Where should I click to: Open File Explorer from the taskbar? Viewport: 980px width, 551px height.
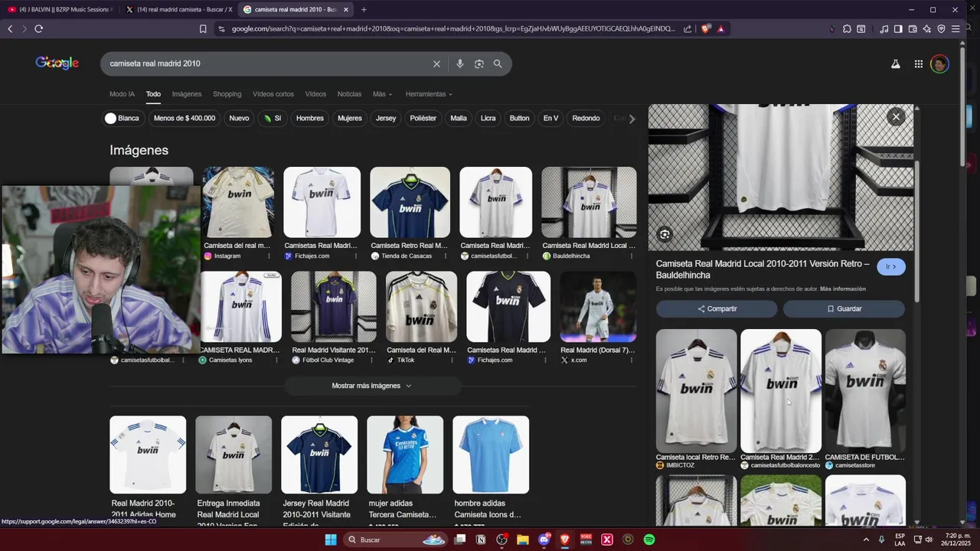point(523,540)
